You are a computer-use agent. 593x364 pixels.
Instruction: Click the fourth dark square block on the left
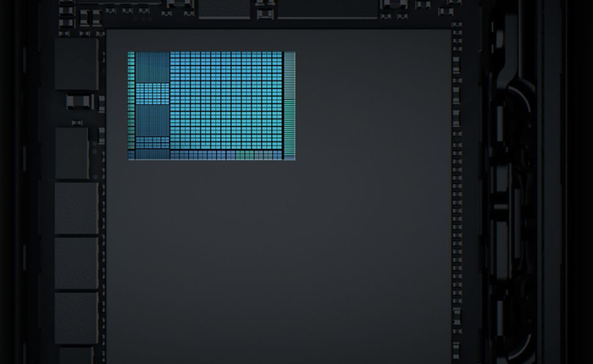(76, 262)
